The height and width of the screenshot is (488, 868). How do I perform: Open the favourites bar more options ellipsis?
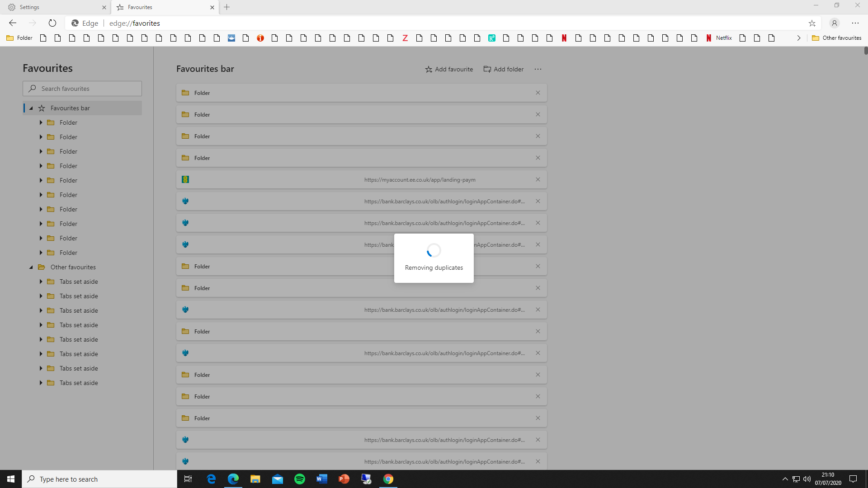(x=538, y=69)
